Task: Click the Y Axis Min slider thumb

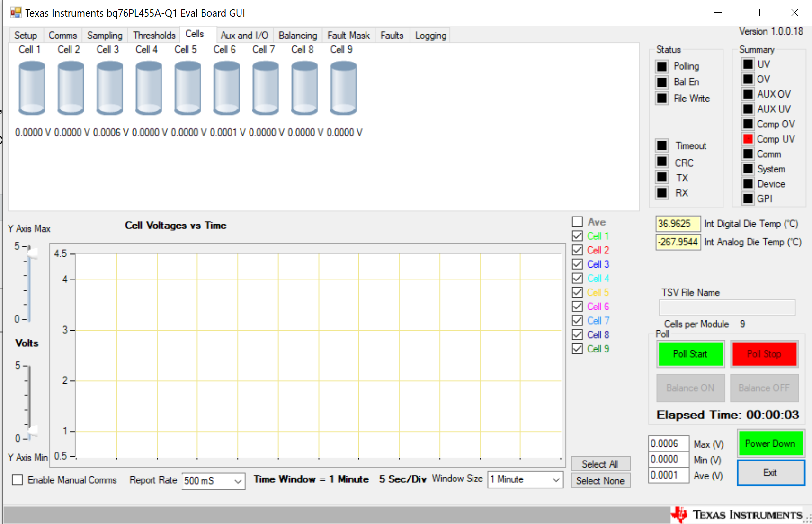Action: click(x=32, y=432)
